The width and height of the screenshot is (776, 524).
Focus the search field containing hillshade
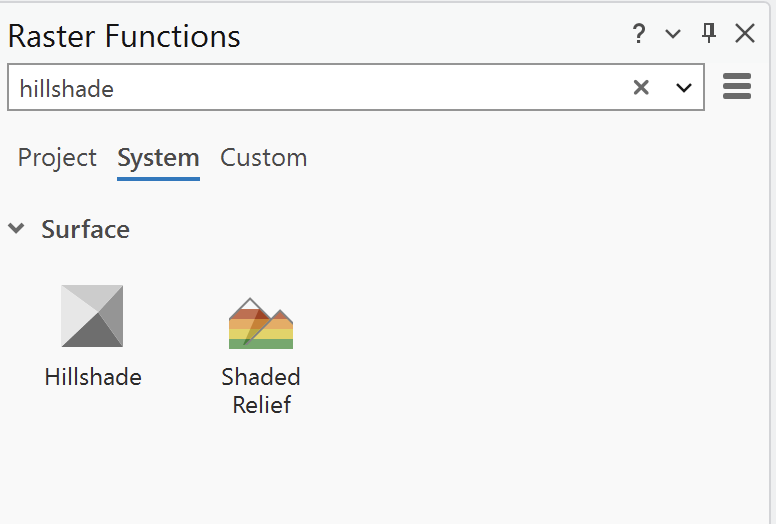coord(356,87)
